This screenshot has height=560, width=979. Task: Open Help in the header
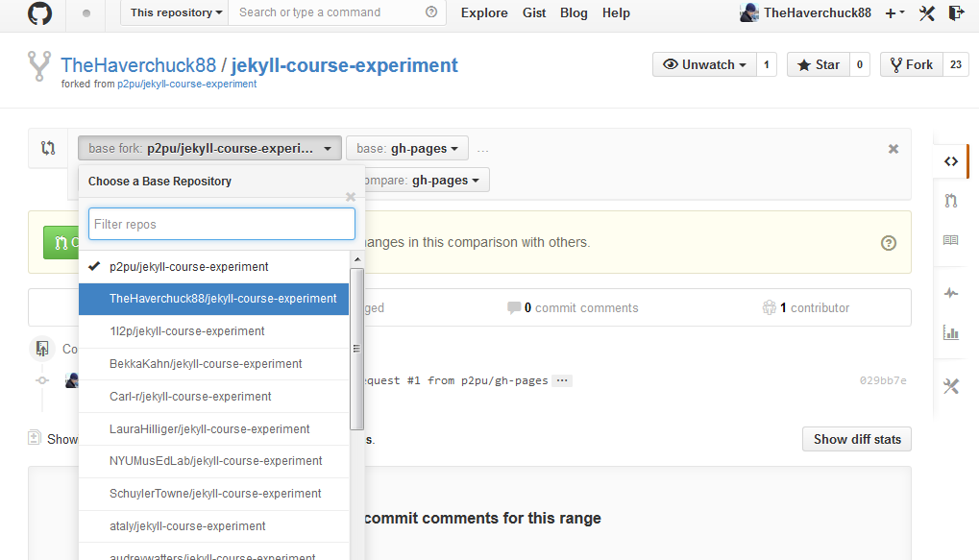click(x=616, y=13)
